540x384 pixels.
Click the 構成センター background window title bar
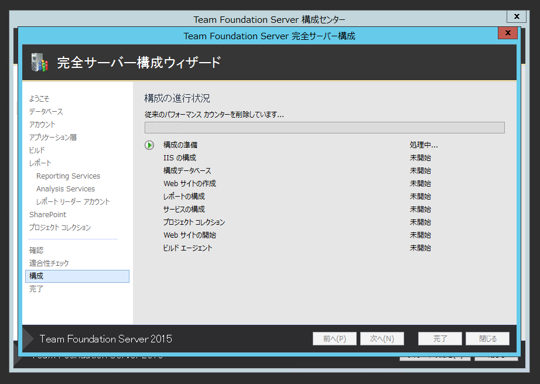coord(269,19)
